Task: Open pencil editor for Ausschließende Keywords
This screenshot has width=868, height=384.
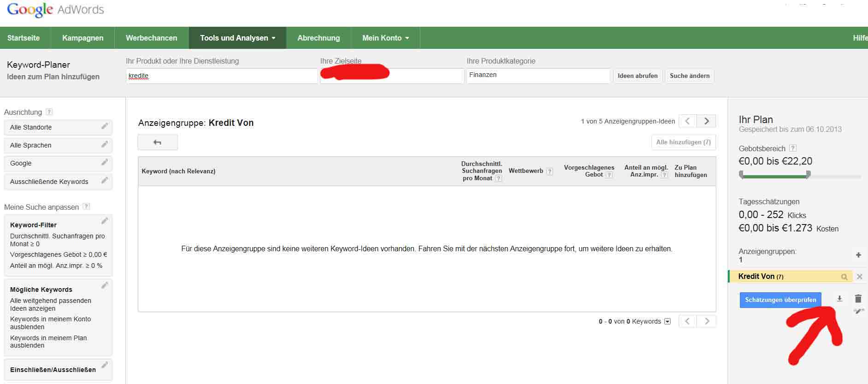Action: (105, 181)
